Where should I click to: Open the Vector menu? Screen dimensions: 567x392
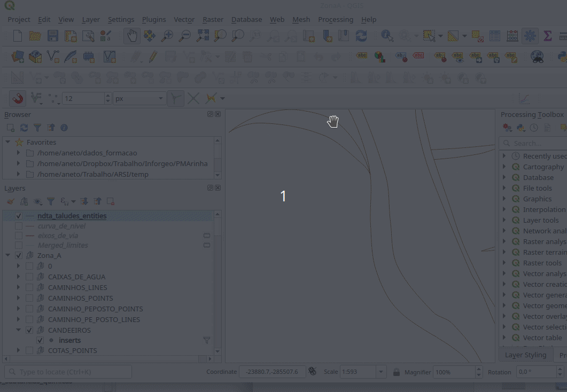coord(184,19)
